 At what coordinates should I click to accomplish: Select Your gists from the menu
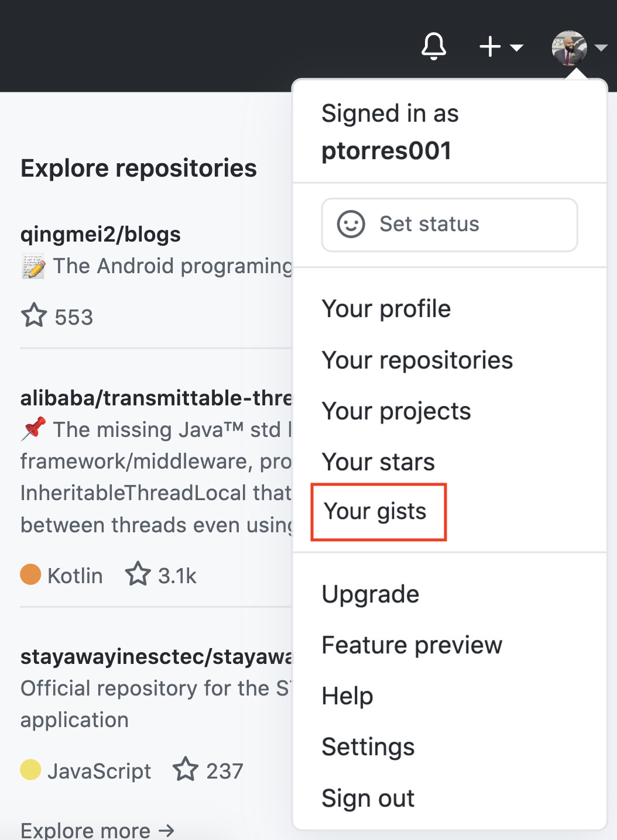[x=375, y=511]
